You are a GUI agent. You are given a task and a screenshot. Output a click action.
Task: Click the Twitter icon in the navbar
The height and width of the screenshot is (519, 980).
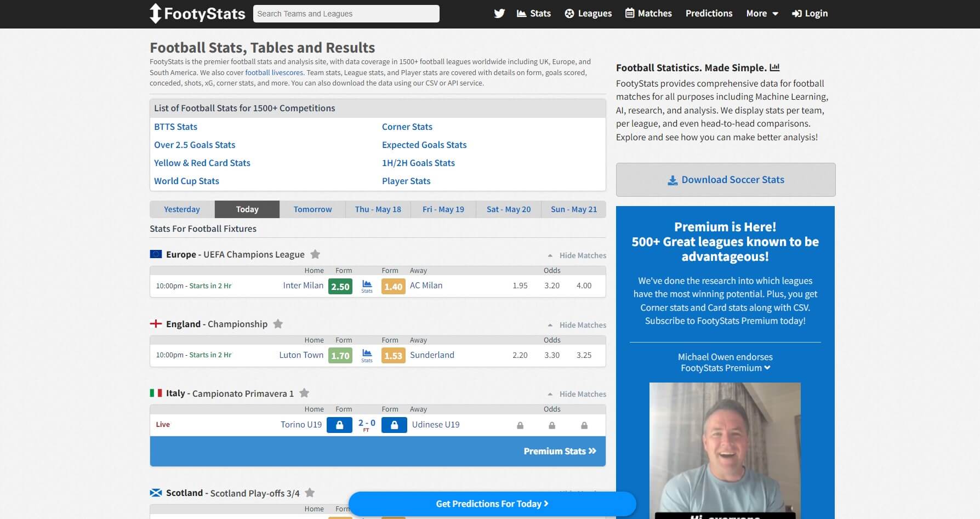[x=499, y=13]
